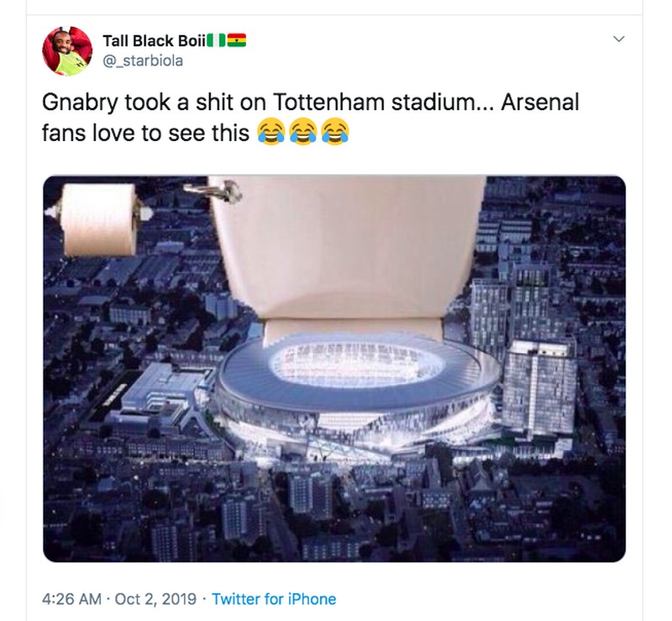Viewport: 672px width, 621px height.
Task: Click the author's profile avatar
Action: click(x=67, y=51)
